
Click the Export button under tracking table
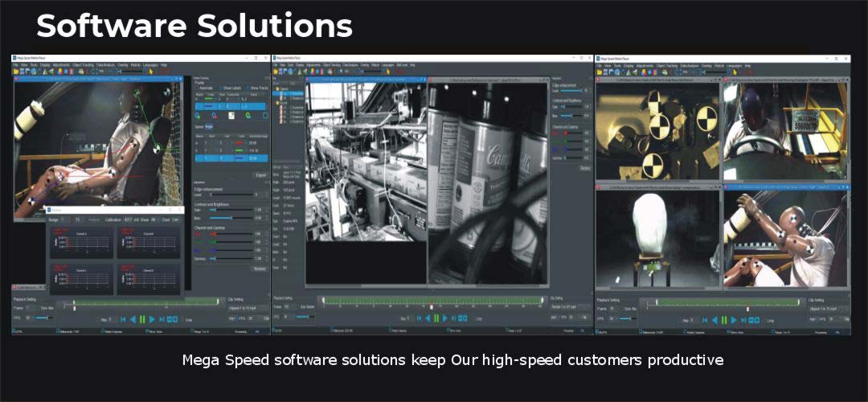260,174
